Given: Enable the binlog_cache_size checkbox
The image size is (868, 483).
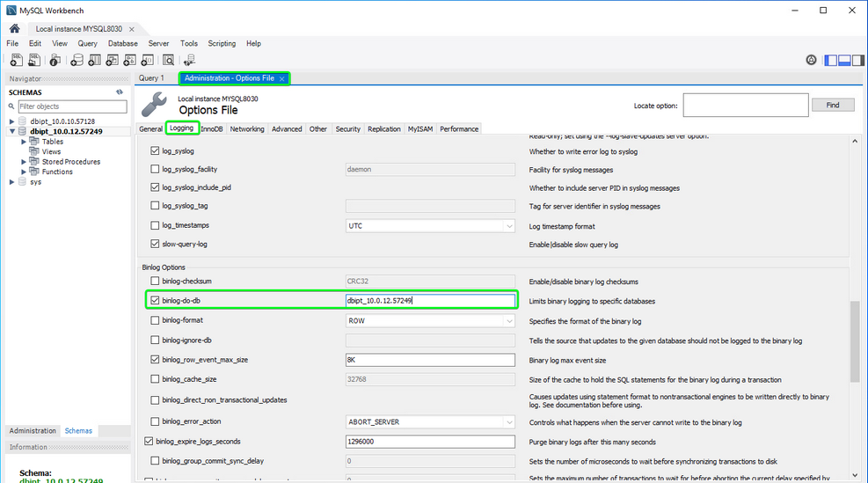Looking at the screenshot, I should (155, 379).
